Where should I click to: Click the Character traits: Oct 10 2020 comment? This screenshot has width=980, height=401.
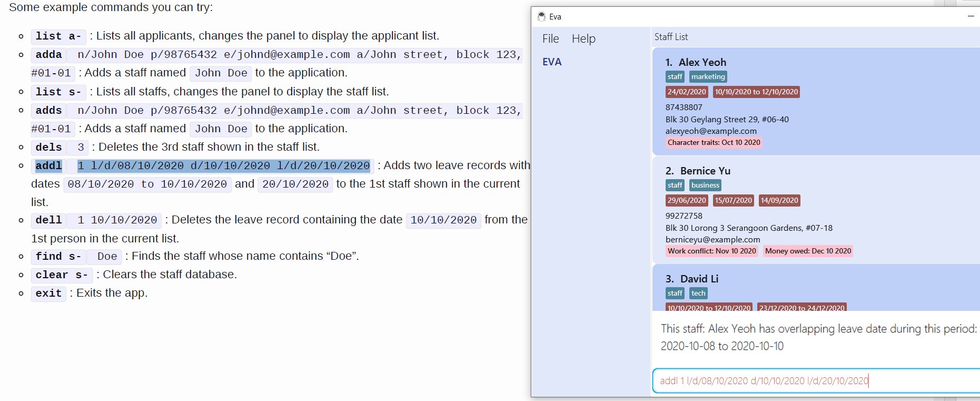pos(714,142)
